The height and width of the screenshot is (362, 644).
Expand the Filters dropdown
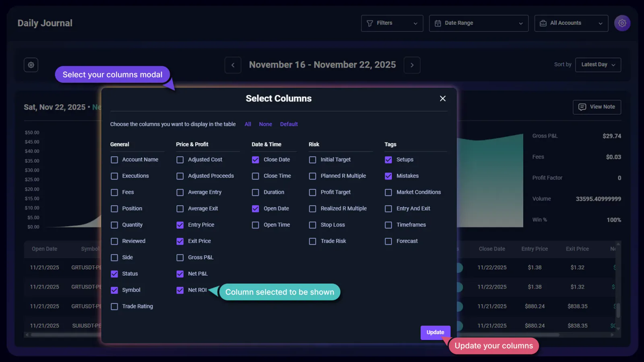[415, 23]
